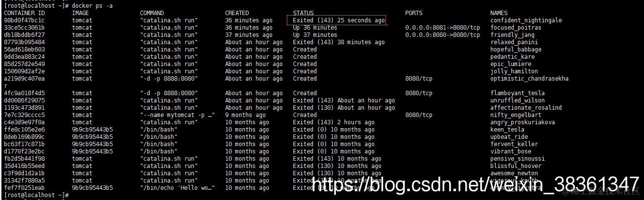This screenshot has width=644, height=200.
Task: Select container ID 9dd3ea883c24
Action: point(24,57)
